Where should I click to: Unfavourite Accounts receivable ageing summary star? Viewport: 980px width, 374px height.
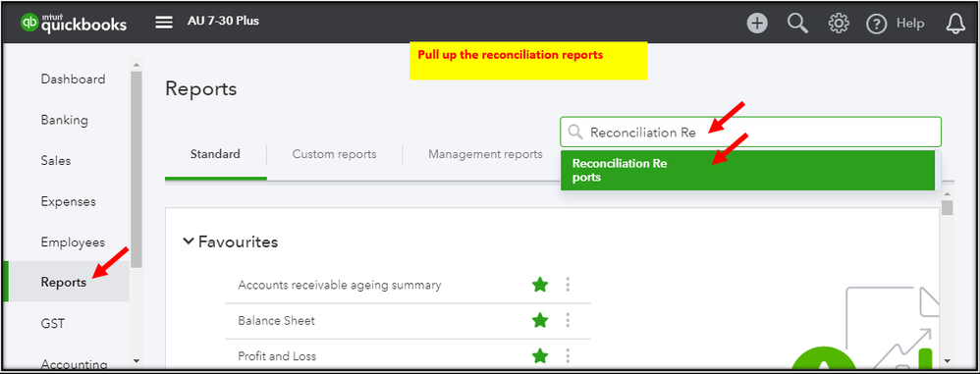click(x=540, y=285)
